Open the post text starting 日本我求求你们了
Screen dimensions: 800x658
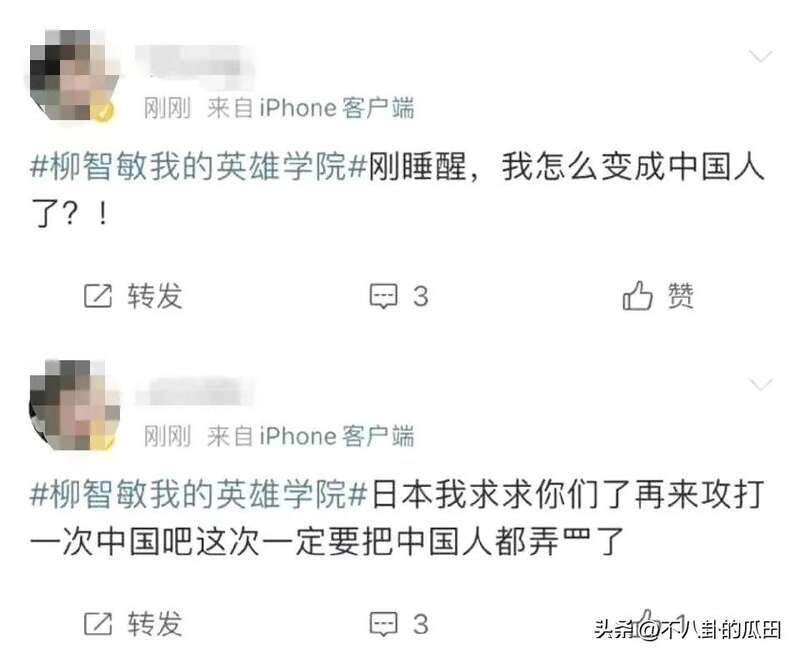[397, 517]
